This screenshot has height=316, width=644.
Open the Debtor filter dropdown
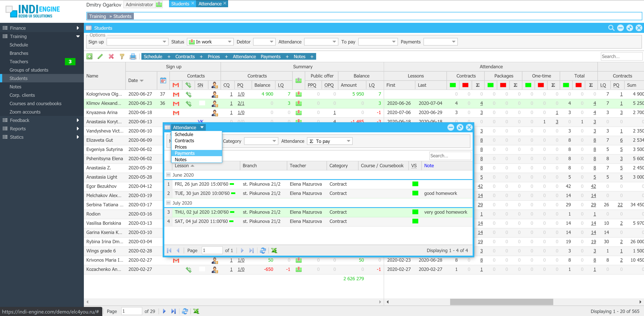point(271,42)
